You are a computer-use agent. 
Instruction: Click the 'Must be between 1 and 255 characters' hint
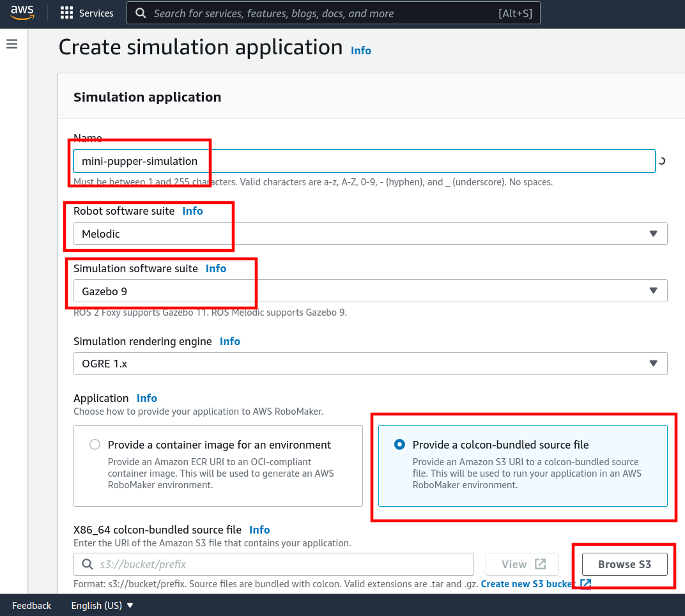click(x=313, y=182)
